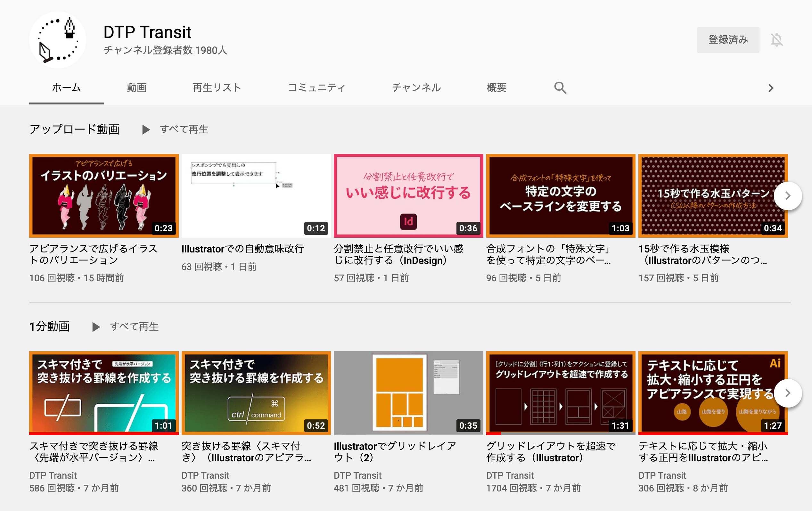
Task: Click title Illustratorでの自動意味改行
Action: 243,249
